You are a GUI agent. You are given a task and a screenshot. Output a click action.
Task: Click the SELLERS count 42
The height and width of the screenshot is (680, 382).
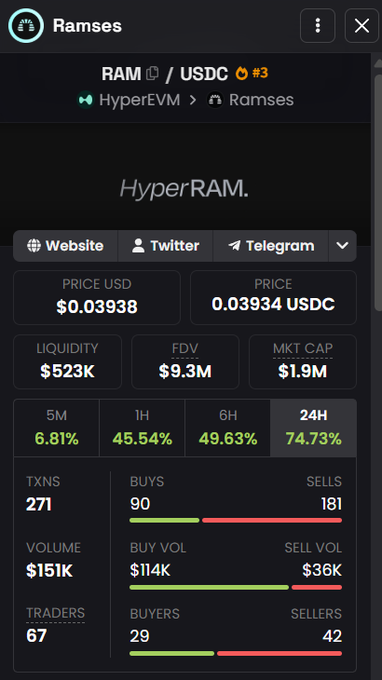332,636
